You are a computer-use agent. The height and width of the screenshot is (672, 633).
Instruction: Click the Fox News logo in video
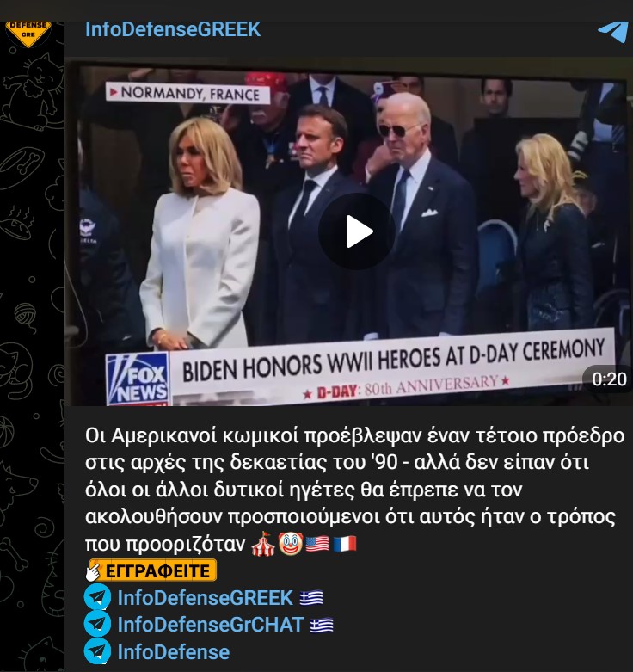coord(138,379)
